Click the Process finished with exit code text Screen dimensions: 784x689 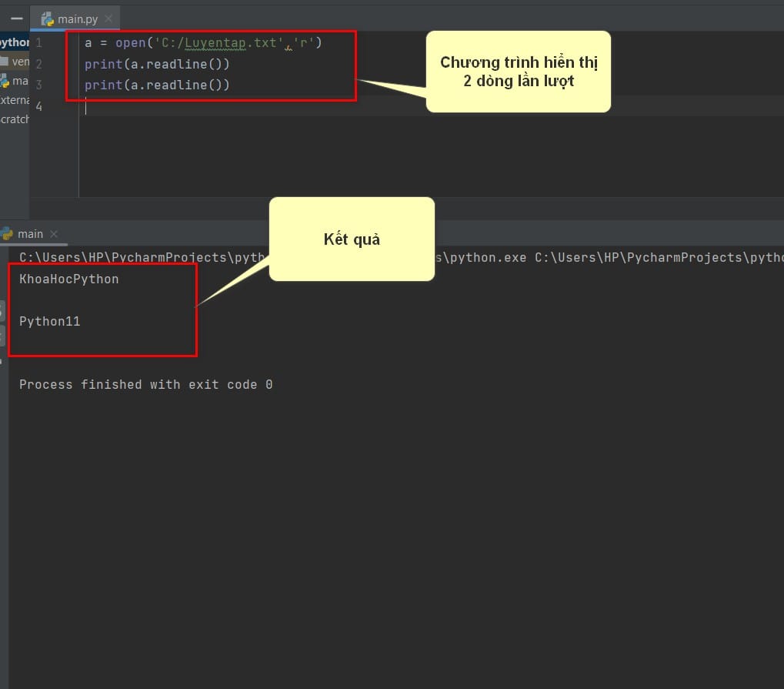pos(145,384)
